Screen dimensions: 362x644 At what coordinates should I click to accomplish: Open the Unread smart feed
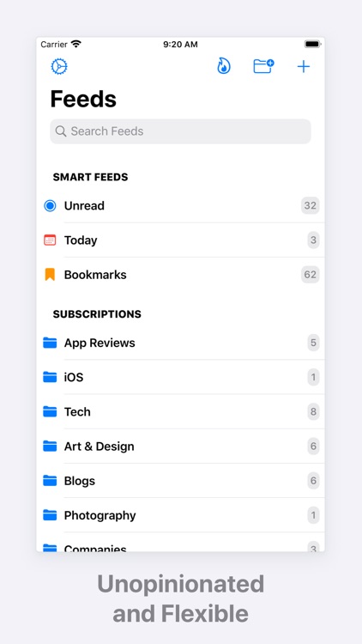coord(181,206)
